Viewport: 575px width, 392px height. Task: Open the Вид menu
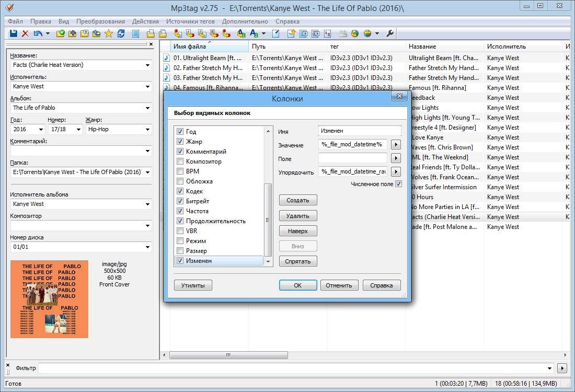click(x=64, y=21)
